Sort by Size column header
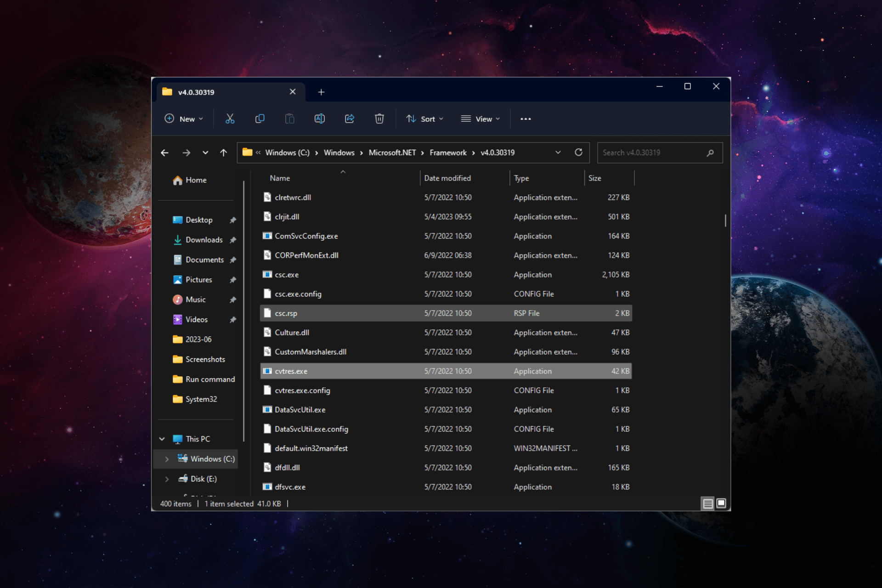 click(x=609, y=178)
